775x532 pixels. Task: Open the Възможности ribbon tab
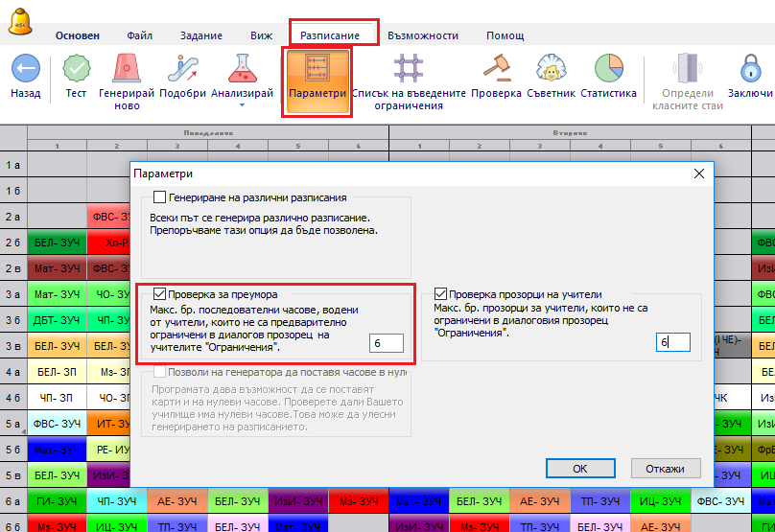point(423,35)
